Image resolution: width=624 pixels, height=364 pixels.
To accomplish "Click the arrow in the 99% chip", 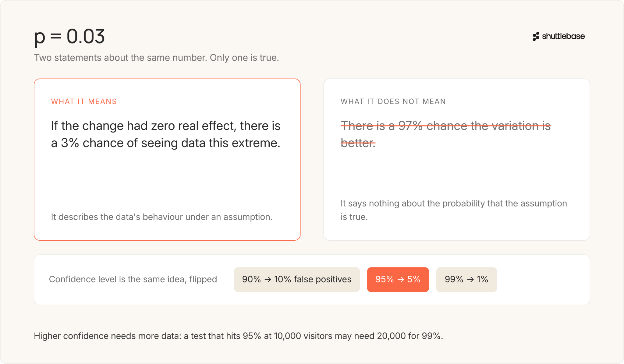I will point(470,279).
